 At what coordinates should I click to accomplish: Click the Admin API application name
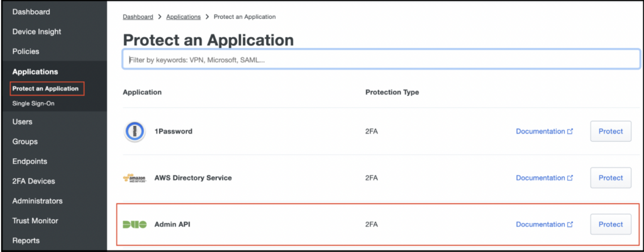click(x=172, y=224)
